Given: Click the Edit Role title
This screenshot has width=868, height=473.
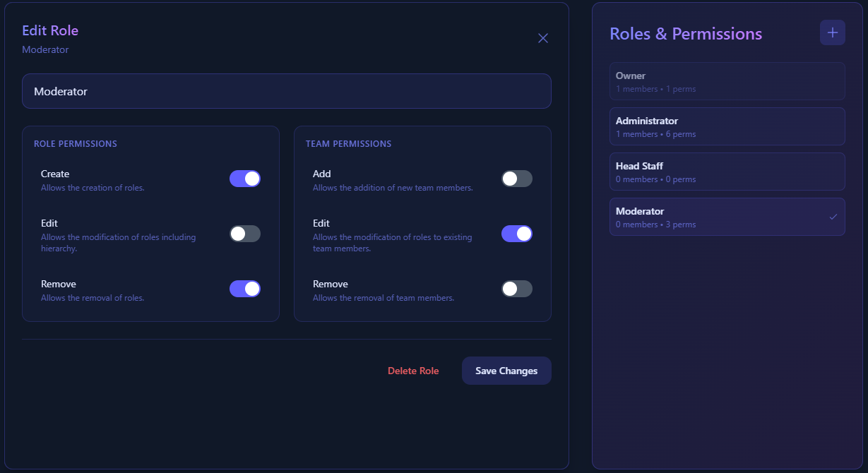Looking at the screenshot, I should tap(50, 30).
